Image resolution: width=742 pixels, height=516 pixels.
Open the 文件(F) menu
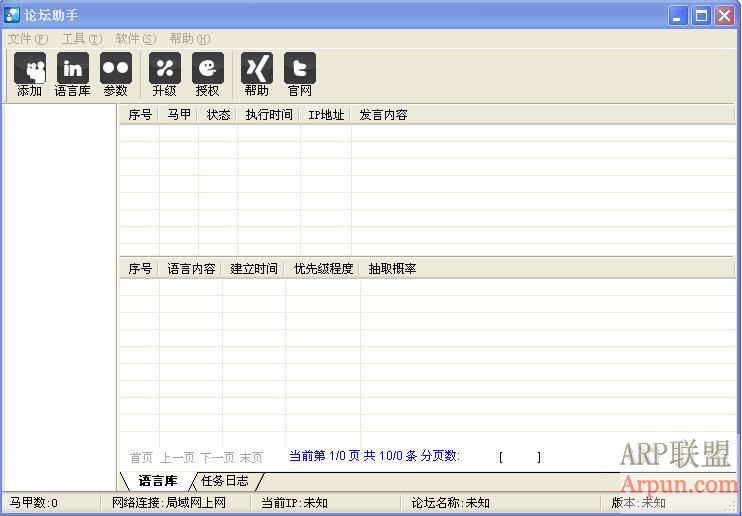click(28, 39)
